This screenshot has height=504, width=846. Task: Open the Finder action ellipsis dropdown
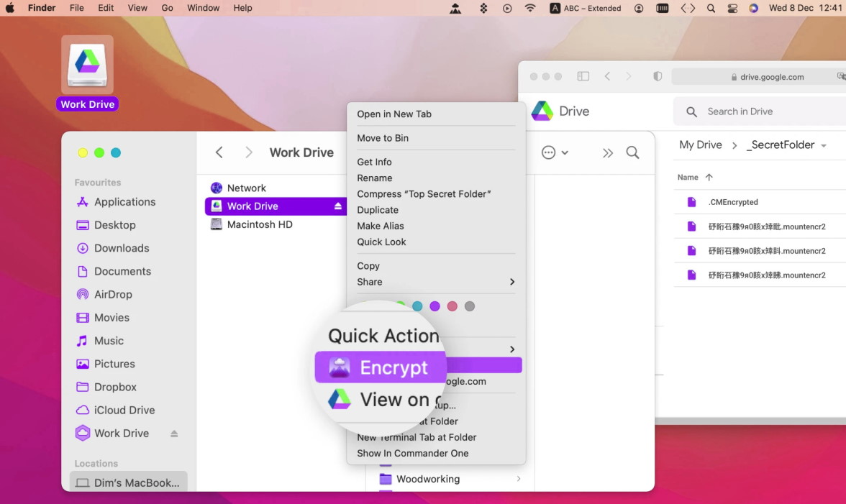click(x=555, y=152)
